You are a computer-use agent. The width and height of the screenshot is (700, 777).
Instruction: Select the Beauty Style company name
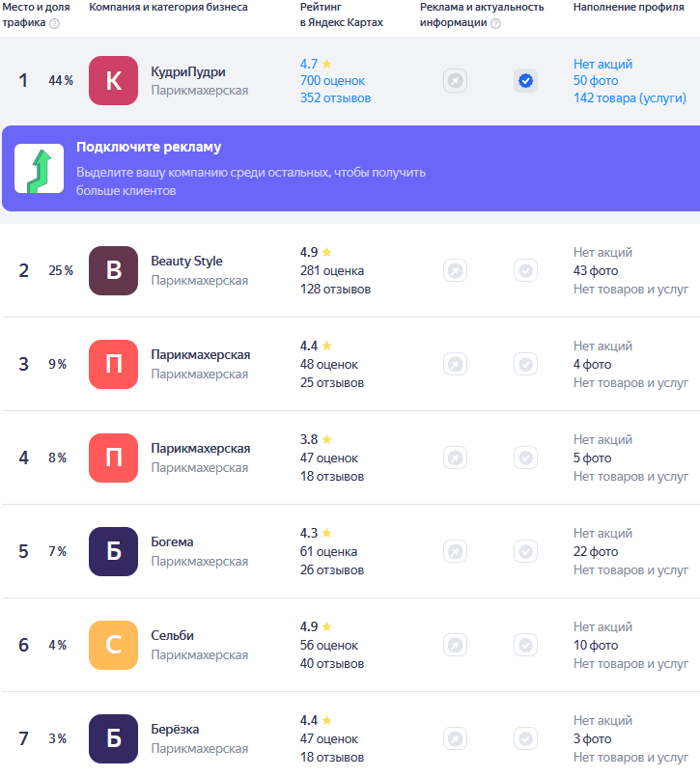[186, 261]
